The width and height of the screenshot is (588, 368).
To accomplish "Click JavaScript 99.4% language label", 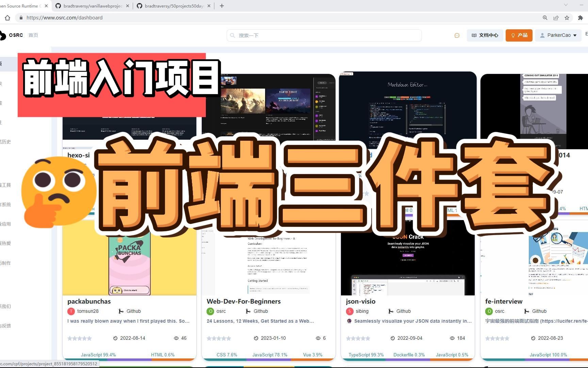I will click(x=98, y=355).
